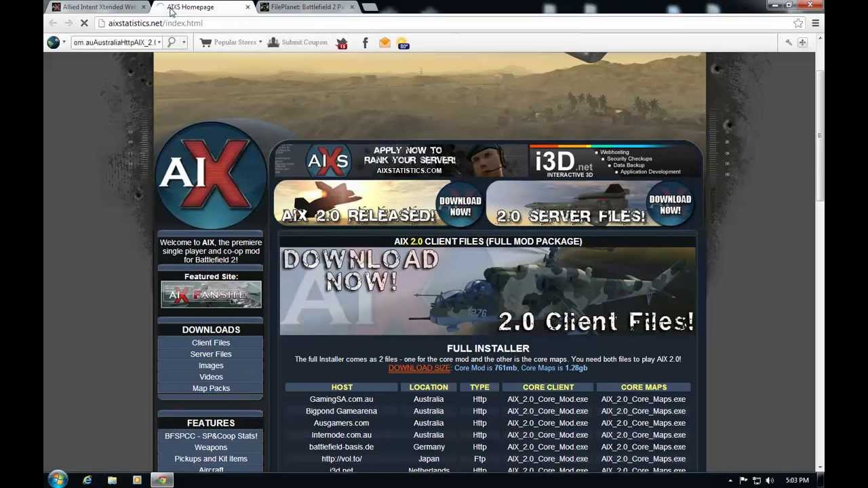Download AIX_2.0_Core_Mod.exe from GamingSA.com.au

point(547,399)
